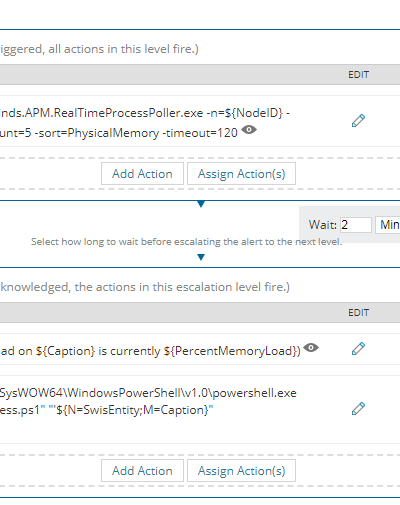Click the 'all actions in this level fire' description
Image resolution: width=400 pixels, height=505 pixels.
tap(99, 49)
